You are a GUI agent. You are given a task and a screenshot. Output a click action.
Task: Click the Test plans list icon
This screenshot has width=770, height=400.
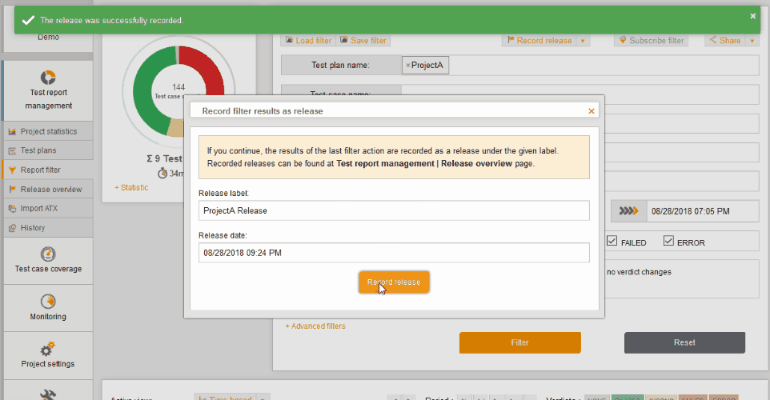tap(12, 151)
